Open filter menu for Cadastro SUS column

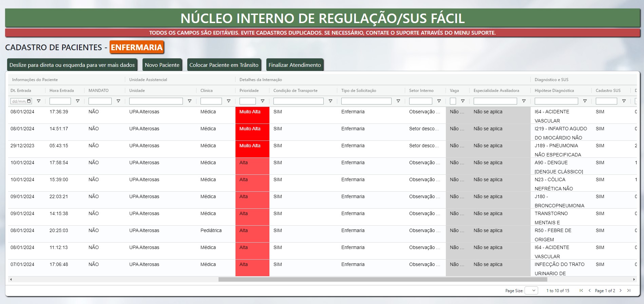pyautogui.click(x=624, y=101)
